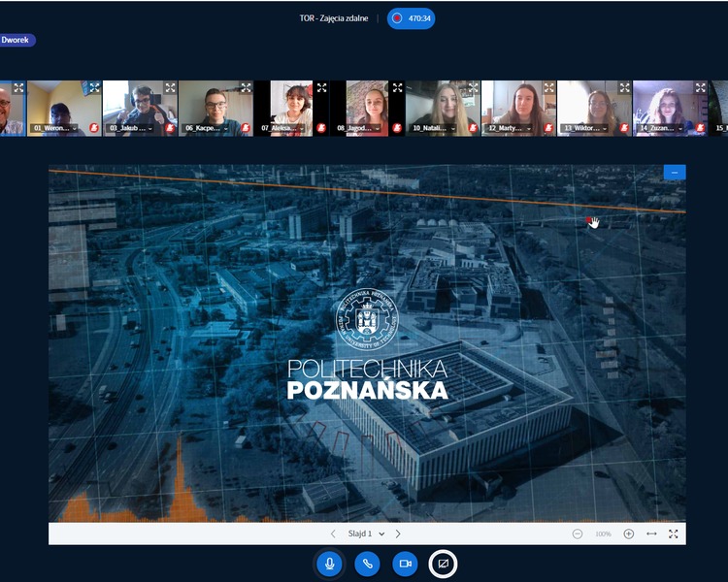Click the partly visible presenter webcam with blue border
The width and height of the screenshot is (728, 582).
pyautogui.click(x=13, y=108)
